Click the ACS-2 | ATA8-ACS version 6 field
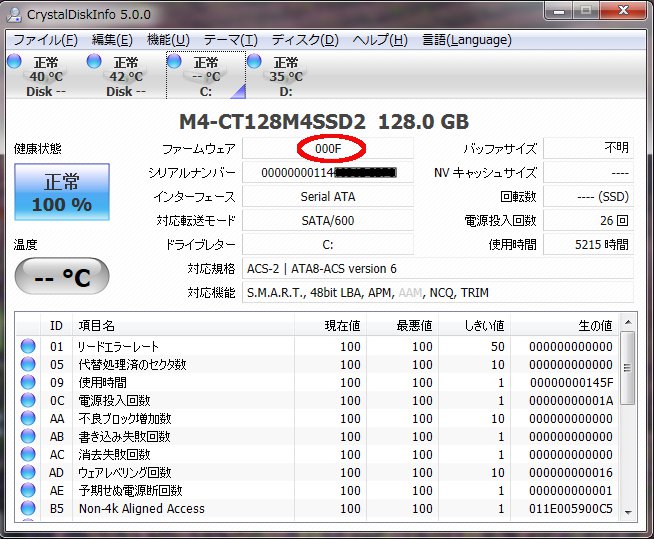The width and height of the screenshot is (654, 540). point(438,269)
